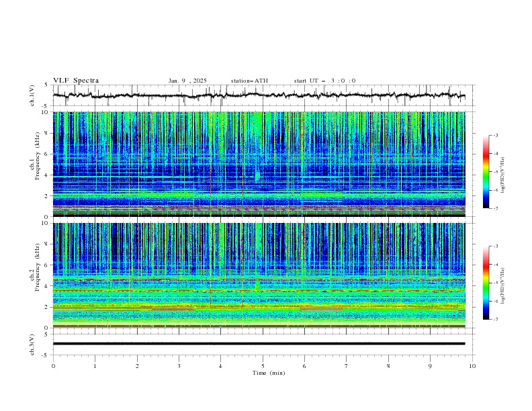
Task: Select the "start UT = 3 :0 :0" text
Action: (x=324, y=81)
